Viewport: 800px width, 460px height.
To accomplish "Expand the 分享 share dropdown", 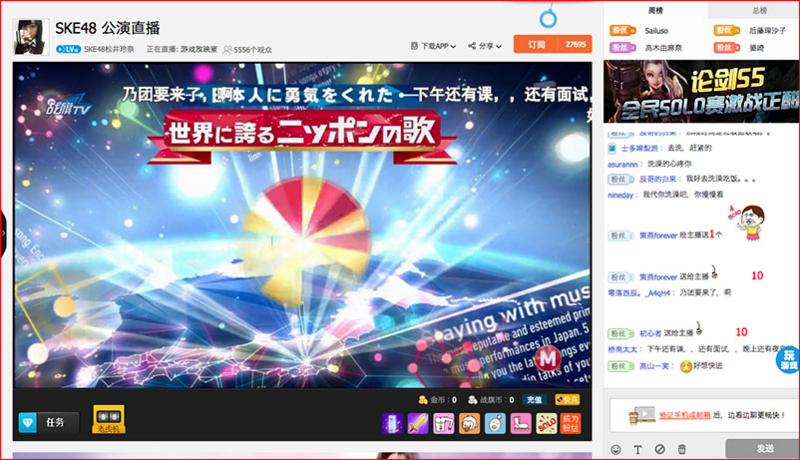I will 485,46.
